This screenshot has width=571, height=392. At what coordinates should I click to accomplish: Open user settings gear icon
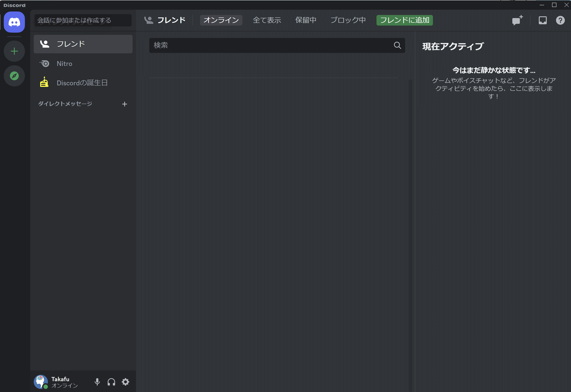pyautogui.click(x=125, y=382)
